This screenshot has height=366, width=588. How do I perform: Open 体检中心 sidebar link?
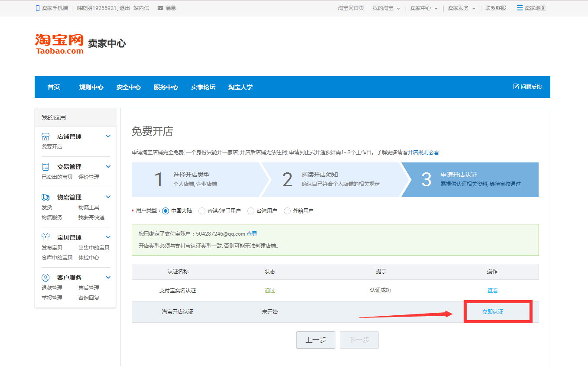point(89,258)
